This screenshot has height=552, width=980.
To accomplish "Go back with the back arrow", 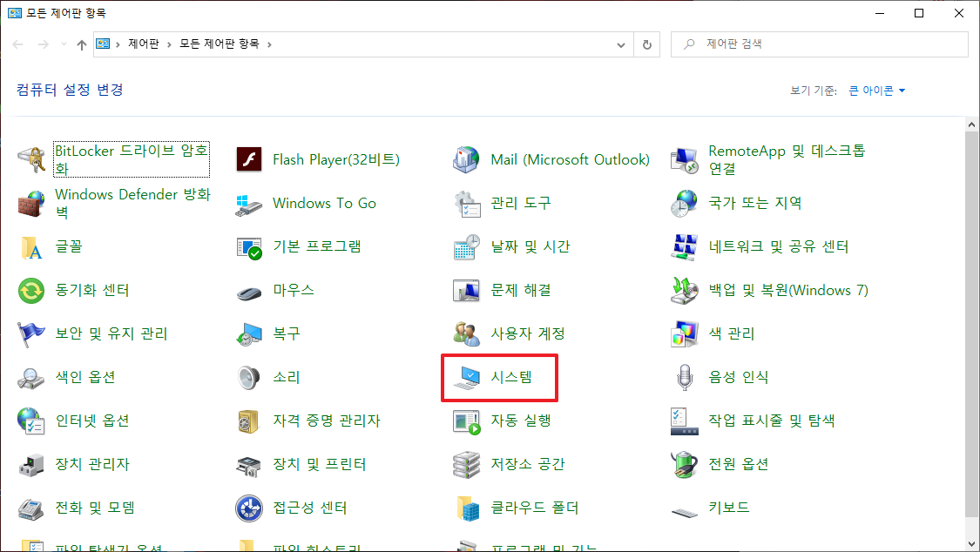I will point(18,44).
